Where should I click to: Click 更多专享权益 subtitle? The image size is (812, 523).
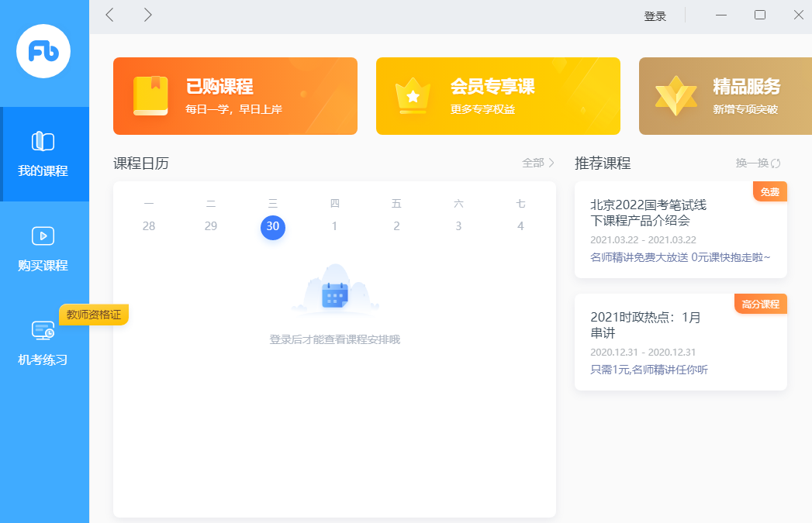(x=482, y=109)
